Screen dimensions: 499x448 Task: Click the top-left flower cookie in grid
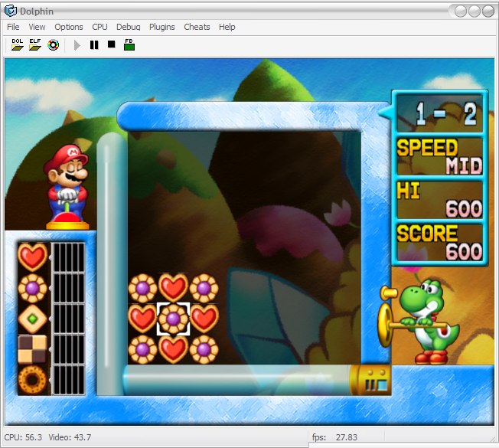(x=142, y=288)
